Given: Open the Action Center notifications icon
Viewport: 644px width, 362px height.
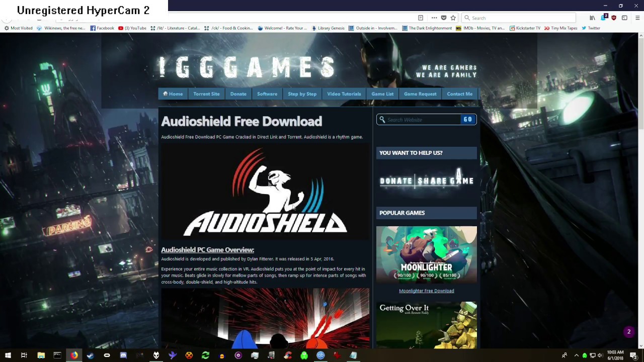Looking at the screenshot, I should pos(633,355).
